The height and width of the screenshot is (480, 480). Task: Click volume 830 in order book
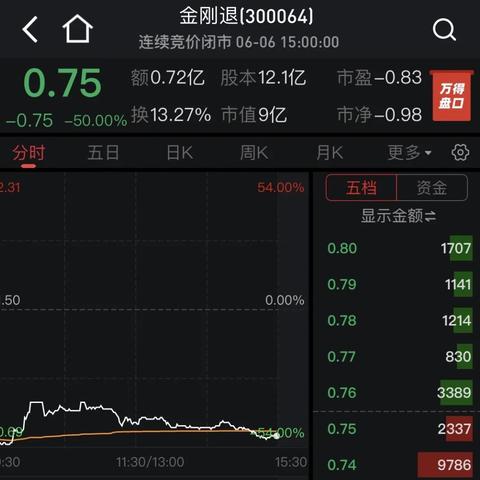(458, 357)
